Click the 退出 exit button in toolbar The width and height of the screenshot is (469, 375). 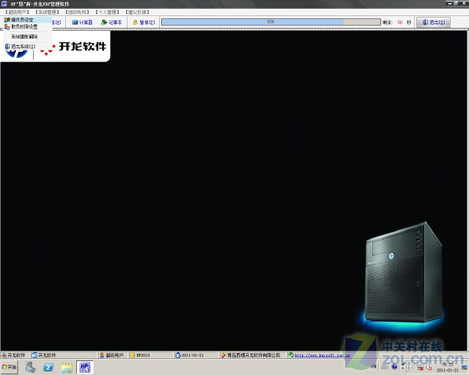click(434, 22)
